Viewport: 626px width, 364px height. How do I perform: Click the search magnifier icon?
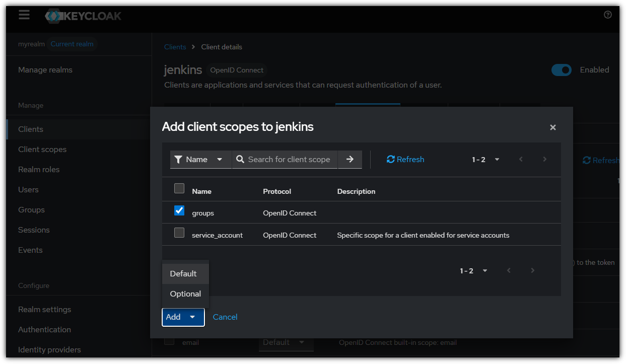point(240,160)
